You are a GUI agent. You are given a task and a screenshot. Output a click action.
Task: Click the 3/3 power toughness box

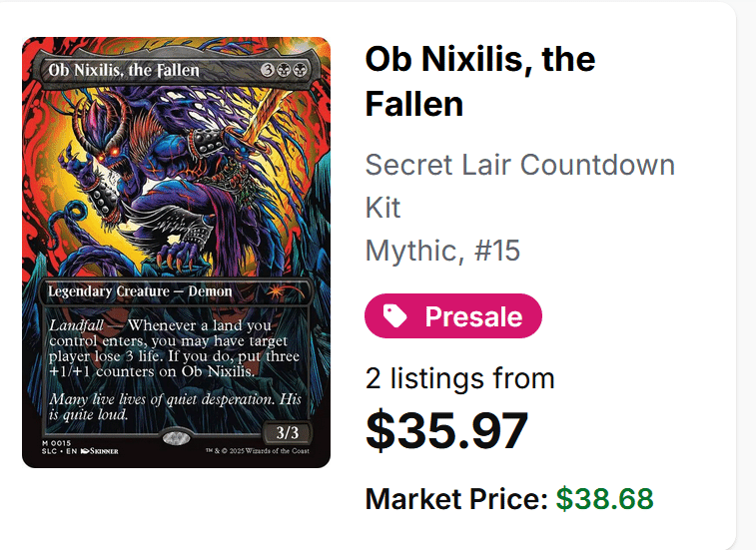pos(287,432)
